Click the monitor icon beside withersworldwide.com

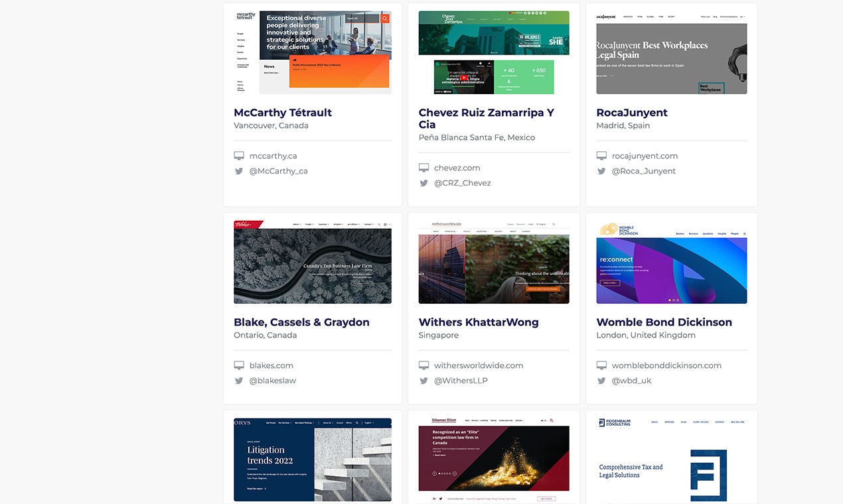pos(423,365)
